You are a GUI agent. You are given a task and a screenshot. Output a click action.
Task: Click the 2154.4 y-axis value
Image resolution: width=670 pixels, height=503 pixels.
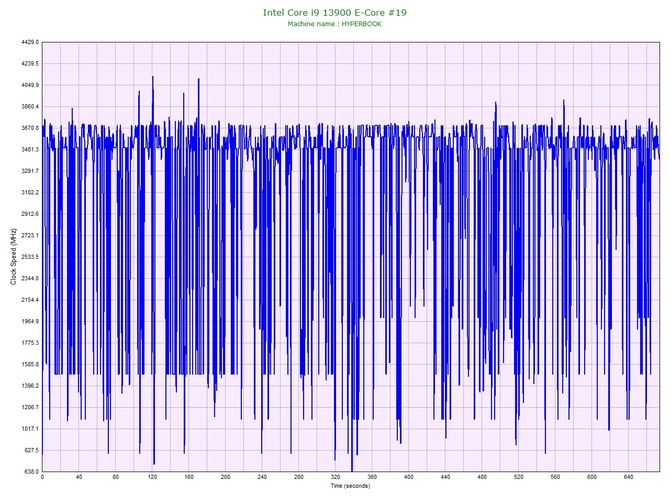[x=30, y=300]
